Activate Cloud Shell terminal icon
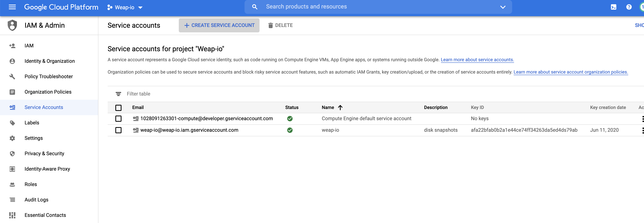This screenshot has width=644, height=223. [x=613, y=7]
